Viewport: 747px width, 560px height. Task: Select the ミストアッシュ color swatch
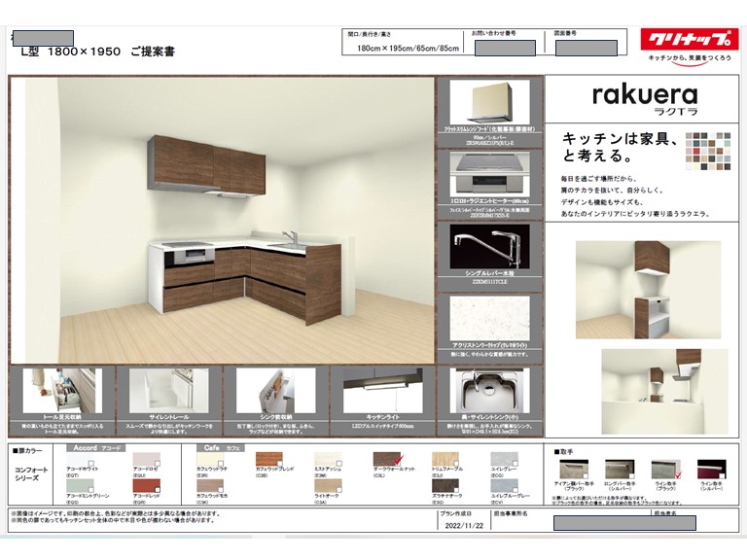[x=328, y=459]
